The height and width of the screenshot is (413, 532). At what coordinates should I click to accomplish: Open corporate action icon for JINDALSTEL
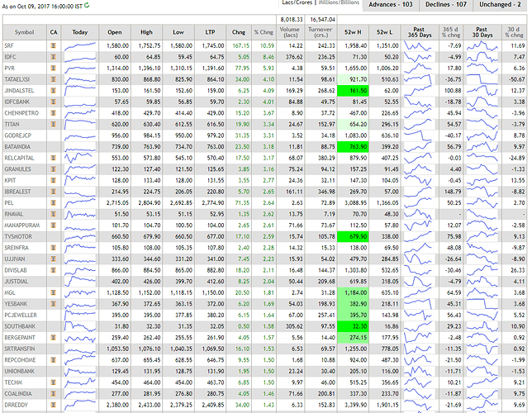[x=53, y=90]
